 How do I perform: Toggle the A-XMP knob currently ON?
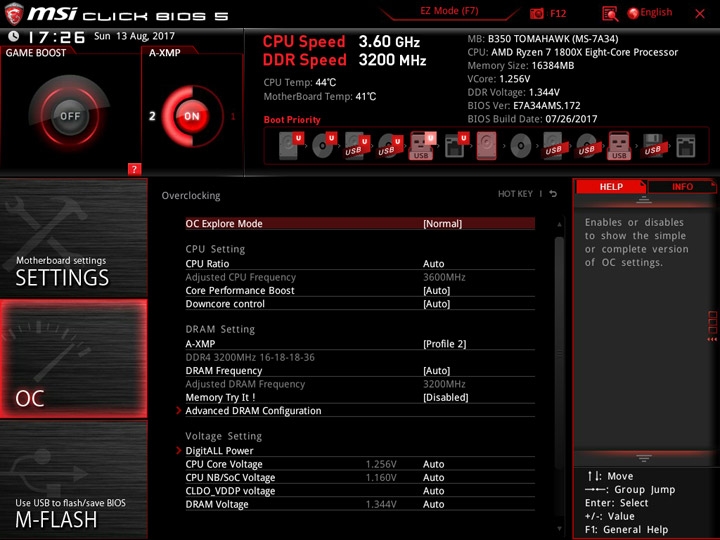coord(192,116)
